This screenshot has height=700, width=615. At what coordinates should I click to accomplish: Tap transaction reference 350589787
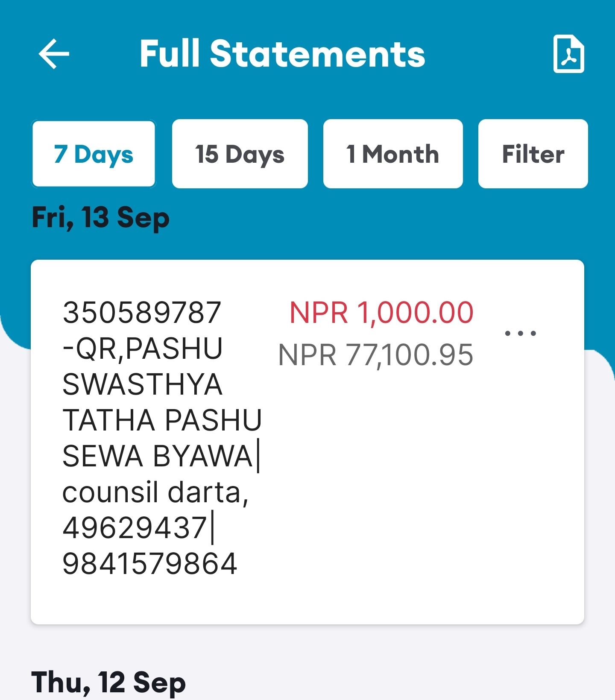click(142, 312)
